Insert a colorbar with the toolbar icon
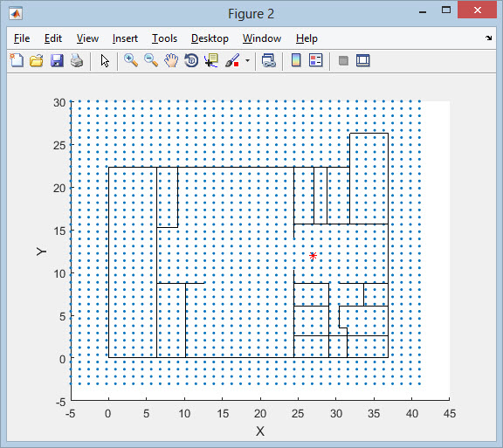The width and height of the screenshot is (503, 448). pos(296,60)
